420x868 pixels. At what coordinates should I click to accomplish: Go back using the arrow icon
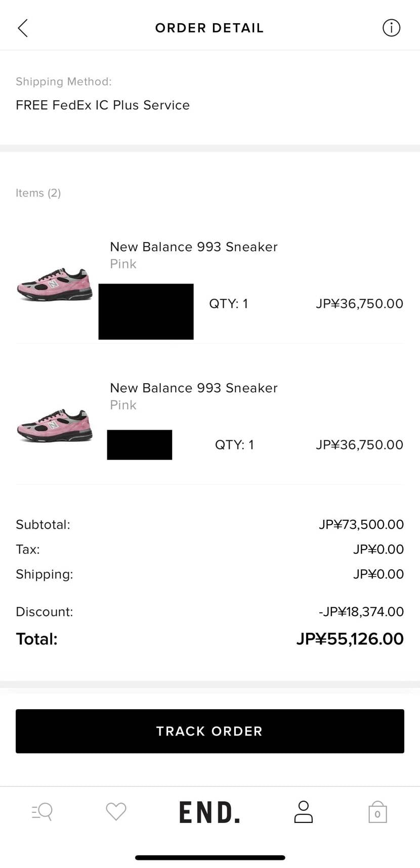point(23,28)
